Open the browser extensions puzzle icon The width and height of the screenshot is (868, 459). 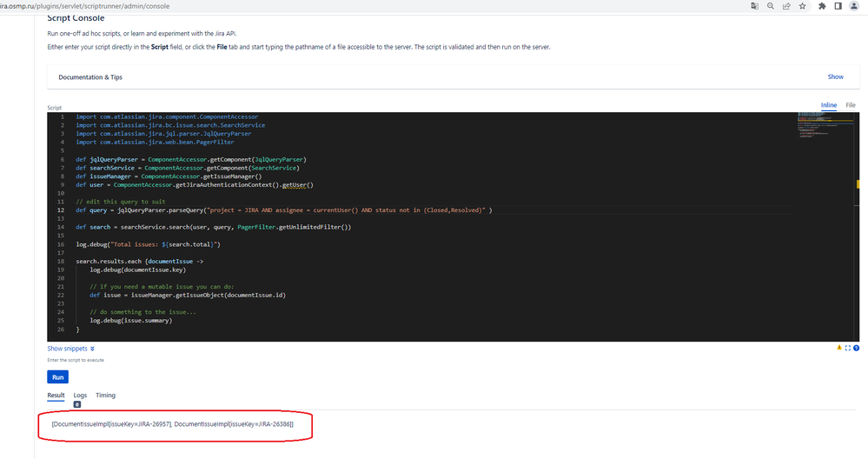point(822,6)
